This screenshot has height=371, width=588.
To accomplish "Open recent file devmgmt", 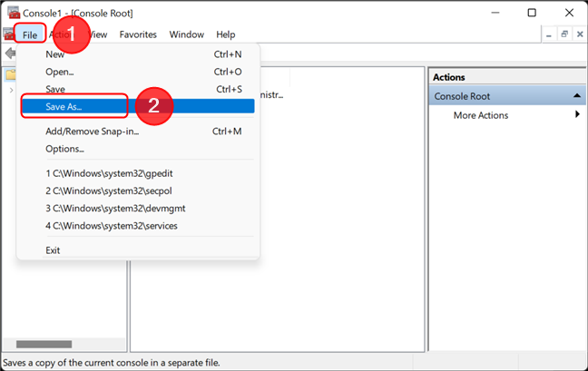I will click(x=138, y=209).
